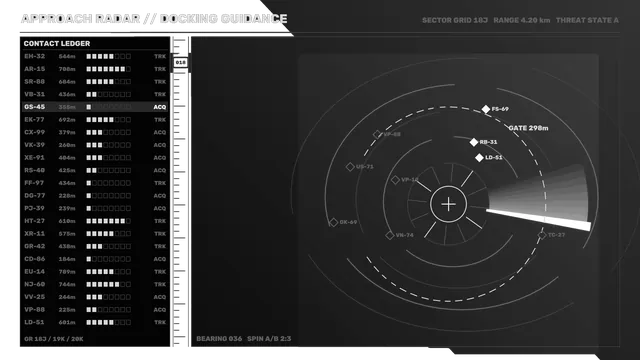Click the TRK status in GR-42 row
Screen dimensions: 640x360
(160, 247)
